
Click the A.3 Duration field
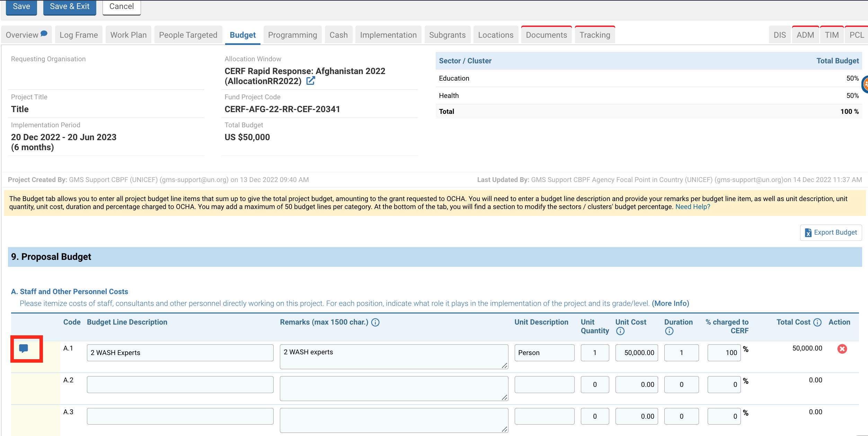pyautogui.click(x=681, y=416)
